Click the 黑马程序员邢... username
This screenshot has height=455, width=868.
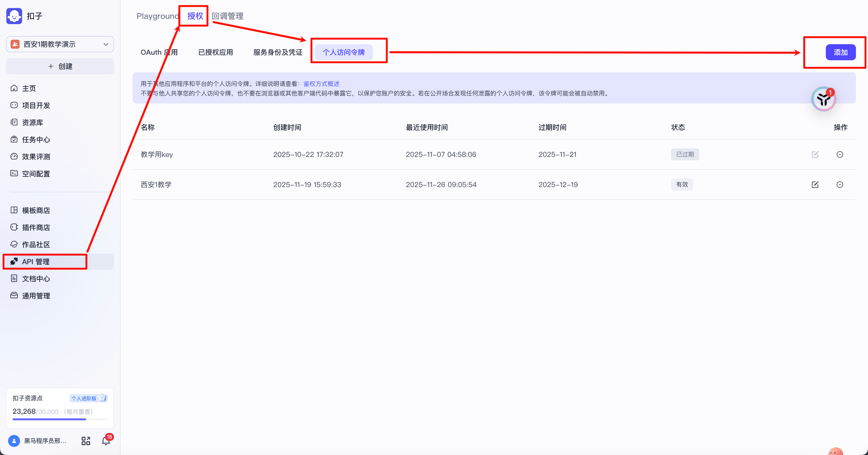(x=45, y=441)
